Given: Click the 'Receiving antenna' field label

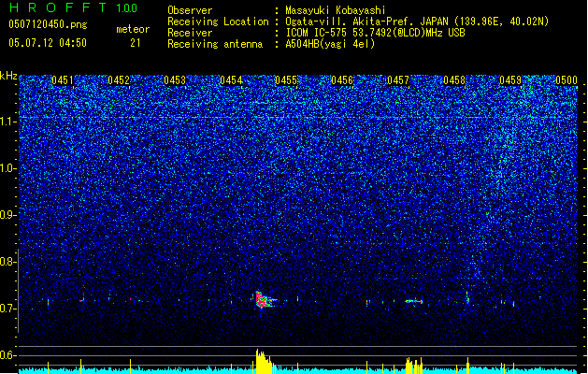Looking at the screenshot, I should (215, 44).
